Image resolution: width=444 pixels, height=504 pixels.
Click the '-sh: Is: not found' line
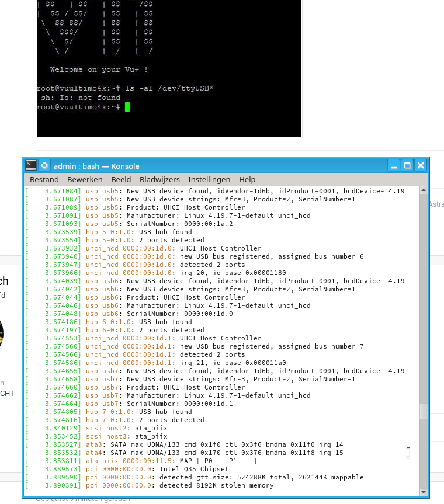point(78,98)
